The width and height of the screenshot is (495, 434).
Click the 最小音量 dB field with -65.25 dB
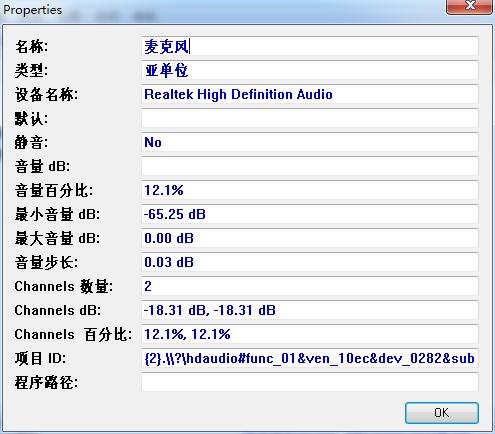[310, 214]
